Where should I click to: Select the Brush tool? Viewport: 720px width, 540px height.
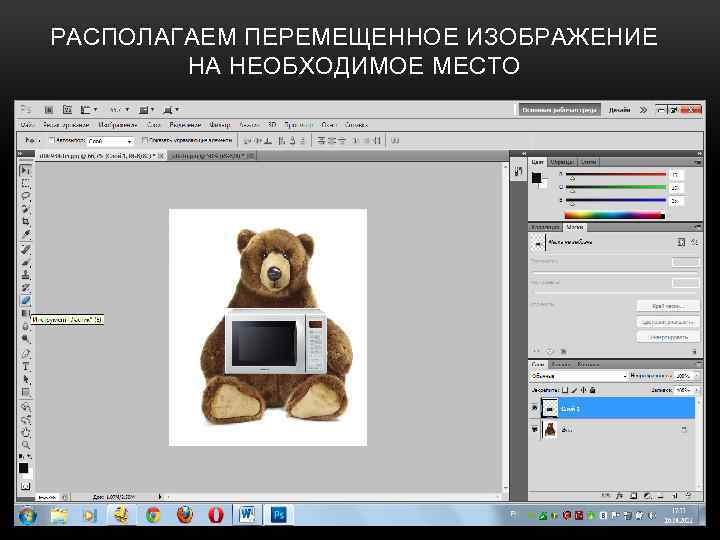26,263
